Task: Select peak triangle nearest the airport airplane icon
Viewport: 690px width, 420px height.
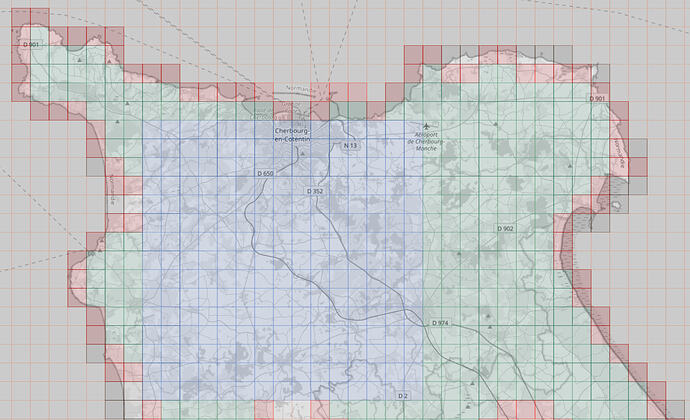Action: pos(495,124)
